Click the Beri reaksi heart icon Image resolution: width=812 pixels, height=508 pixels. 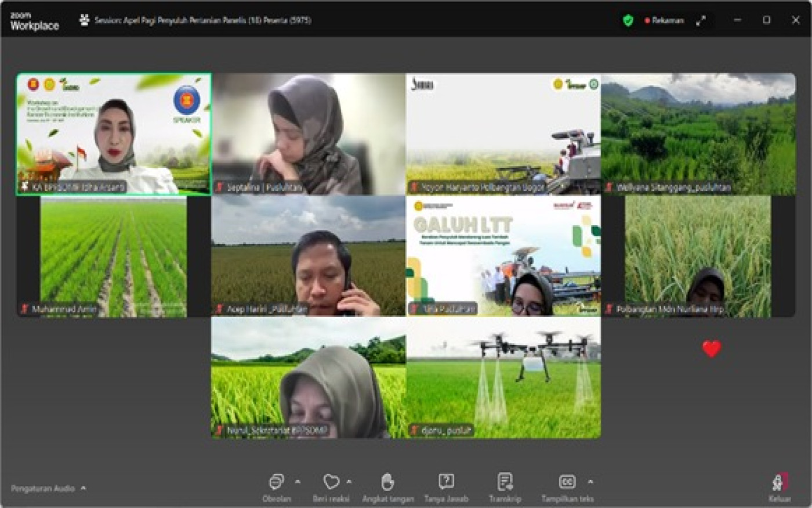click(x=331, y=482)
